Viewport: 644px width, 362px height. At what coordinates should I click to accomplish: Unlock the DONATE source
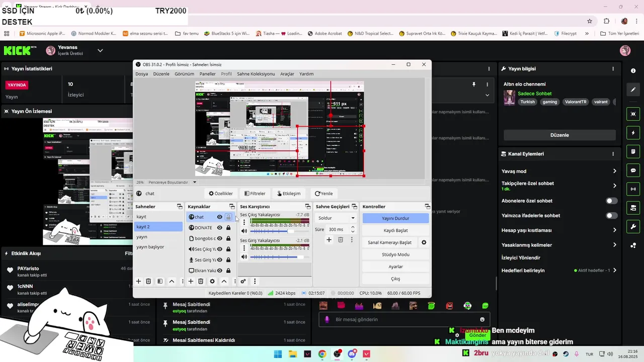tap(228, 228)
